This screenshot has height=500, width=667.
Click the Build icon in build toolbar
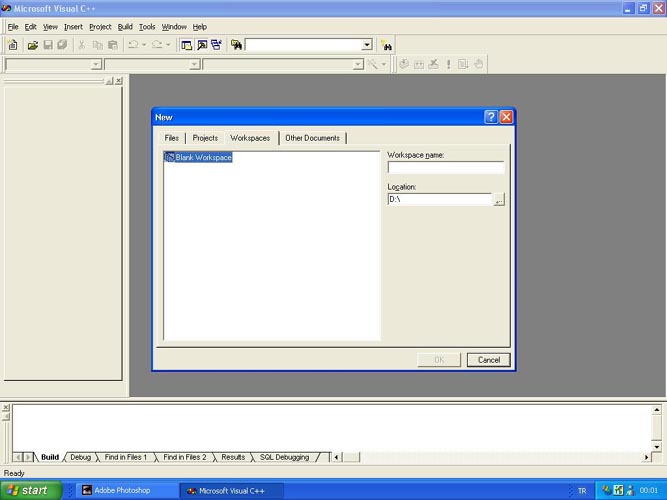pos(419,64)
